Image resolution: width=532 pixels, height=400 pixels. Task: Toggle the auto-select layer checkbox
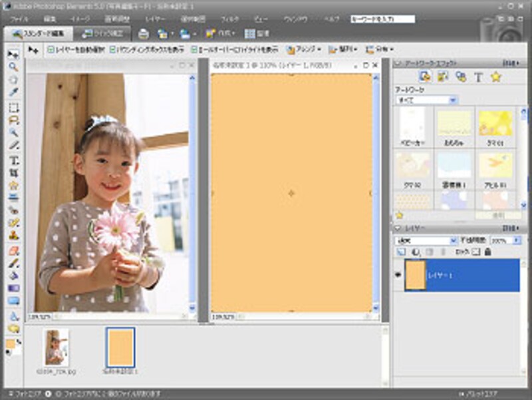51,49
